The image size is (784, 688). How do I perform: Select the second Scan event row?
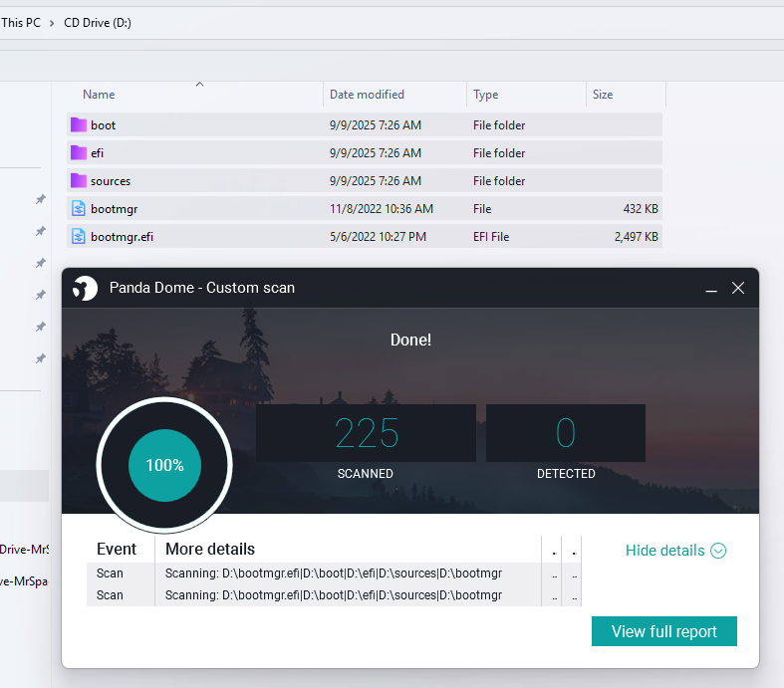(334, 595)
